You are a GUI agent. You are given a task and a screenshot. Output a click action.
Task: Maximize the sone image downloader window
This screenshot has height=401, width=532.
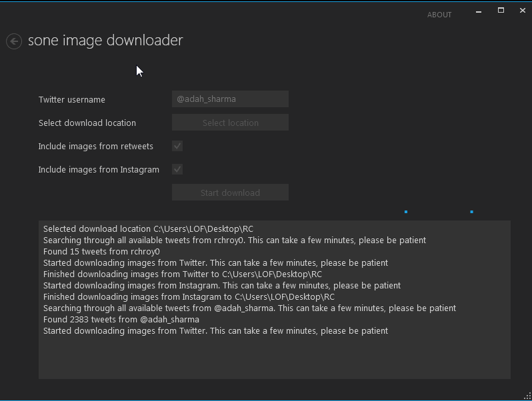pos(501,11)
